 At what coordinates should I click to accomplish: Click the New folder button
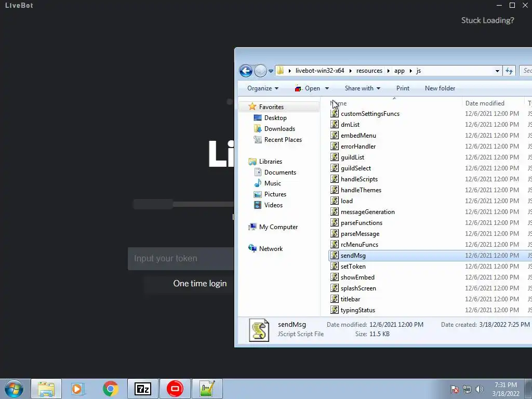440,88
